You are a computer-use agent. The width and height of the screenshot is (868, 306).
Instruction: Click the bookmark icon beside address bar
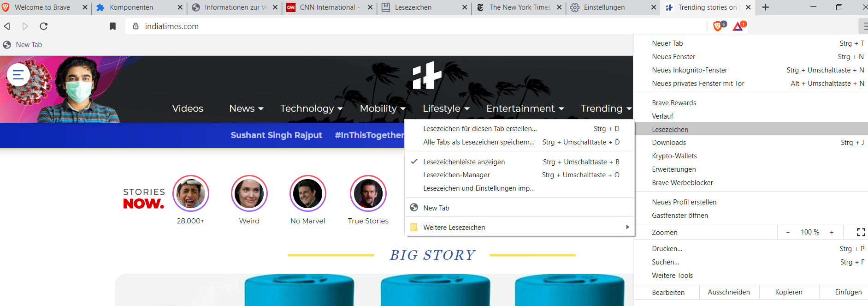click(x=112, y=26)
